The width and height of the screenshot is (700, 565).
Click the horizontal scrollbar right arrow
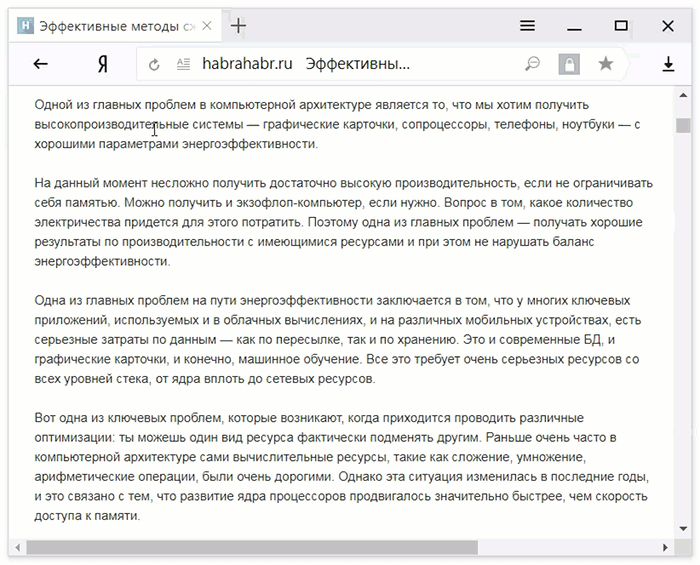tap(665, 547)
